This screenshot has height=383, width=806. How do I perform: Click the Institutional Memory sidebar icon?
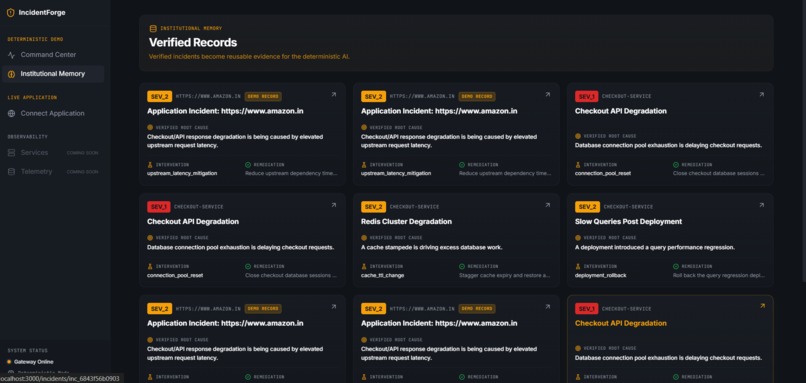tap(11, 74)
